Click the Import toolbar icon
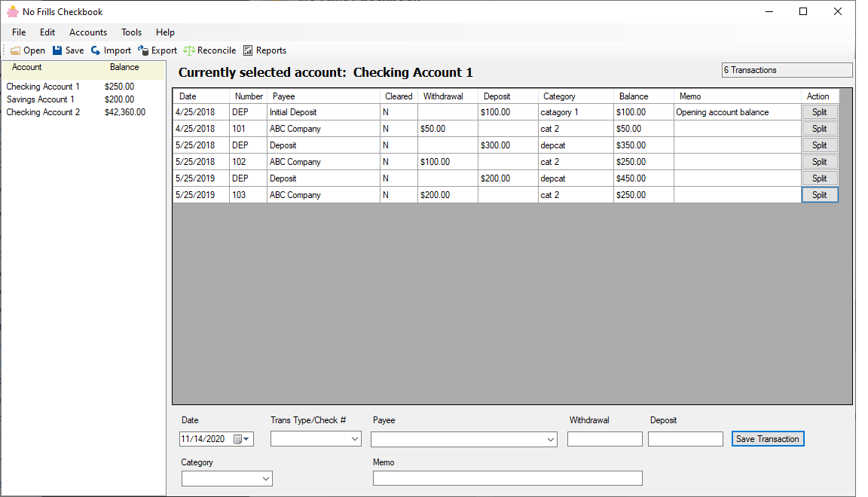The height and width of the screenshot is (497, 868). (110, 50)
